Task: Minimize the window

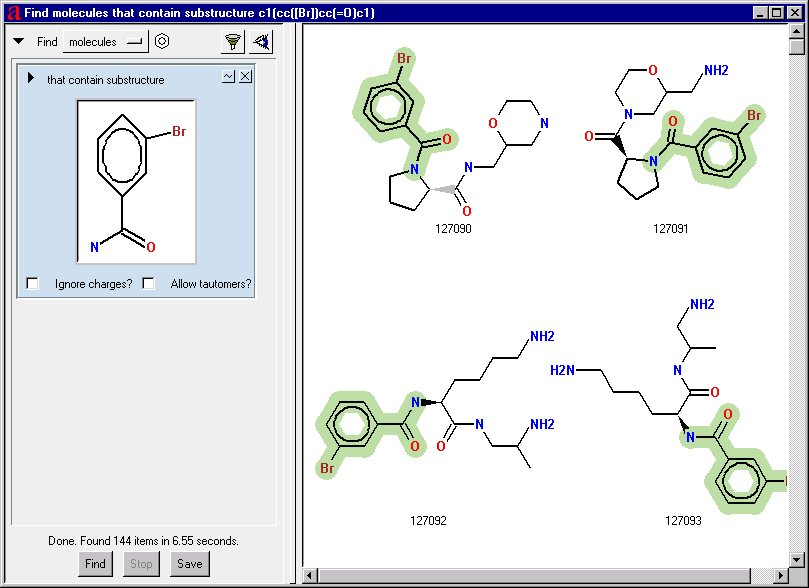Action: [759, 12]
